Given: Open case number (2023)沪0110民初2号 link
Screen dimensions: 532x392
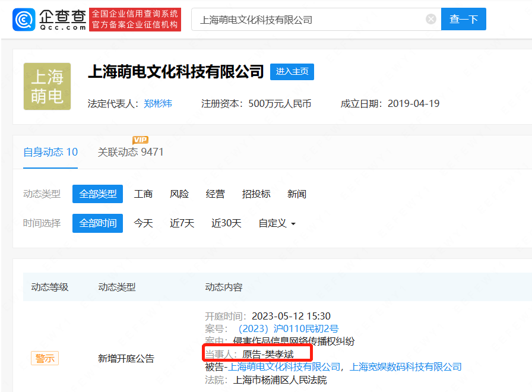Looking at the screenshot, I should pos(288,328).
